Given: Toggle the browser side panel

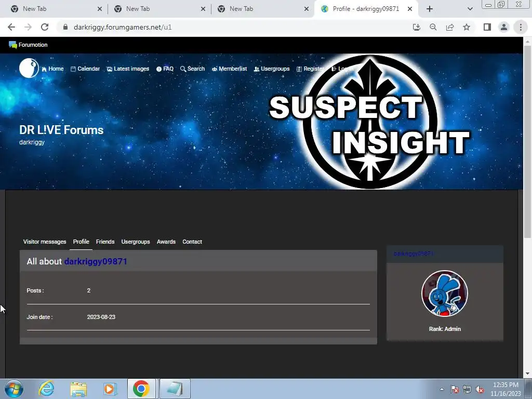Looking at the screenshot, I should point(487,27).
